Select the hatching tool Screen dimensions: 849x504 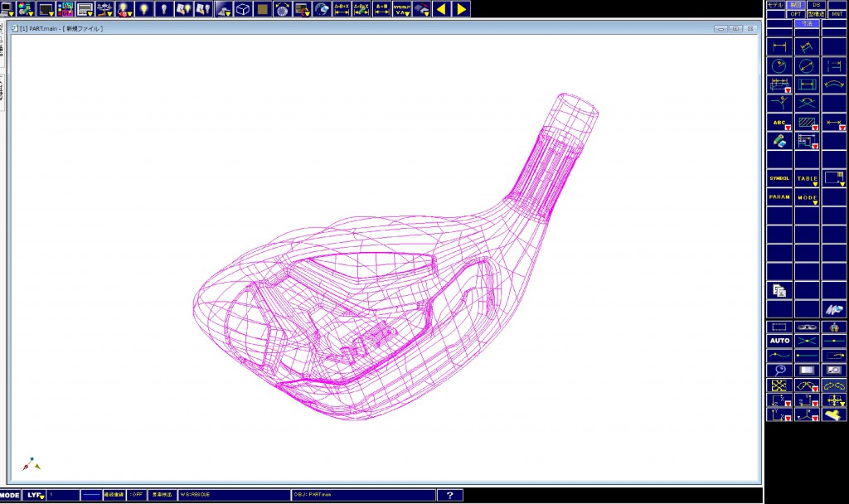(x=806, y=122)
